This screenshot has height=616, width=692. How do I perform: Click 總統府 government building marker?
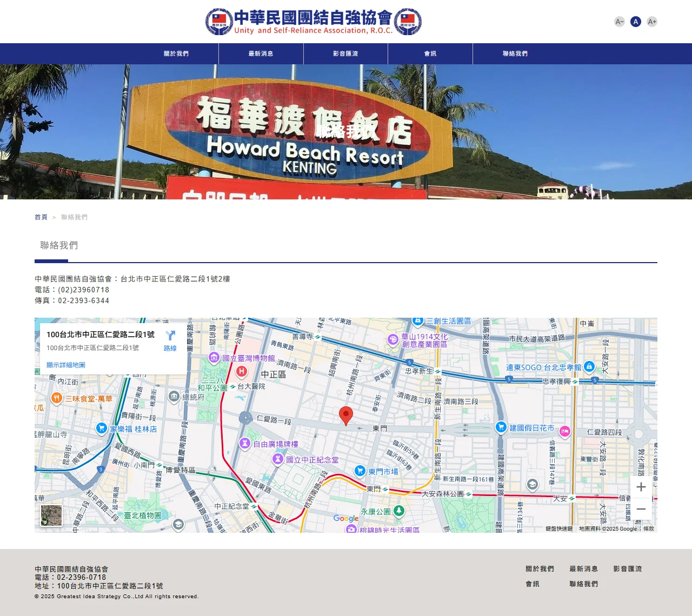tap(174, 397)
